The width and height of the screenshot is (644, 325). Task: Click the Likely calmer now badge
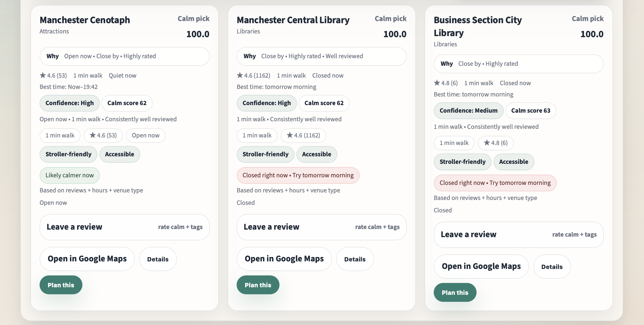tap(69, 175)
